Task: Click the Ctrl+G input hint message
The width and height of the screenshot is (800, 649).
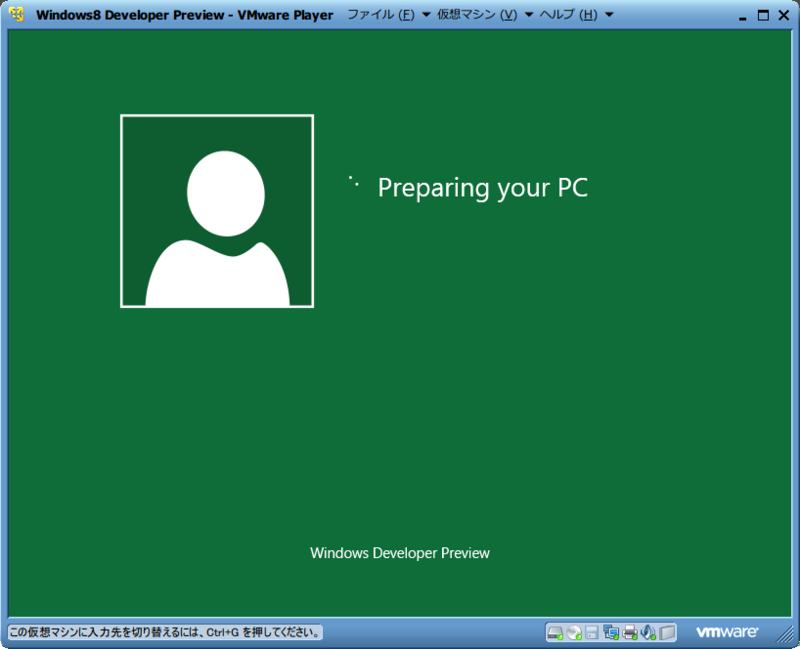Action: 165,633
